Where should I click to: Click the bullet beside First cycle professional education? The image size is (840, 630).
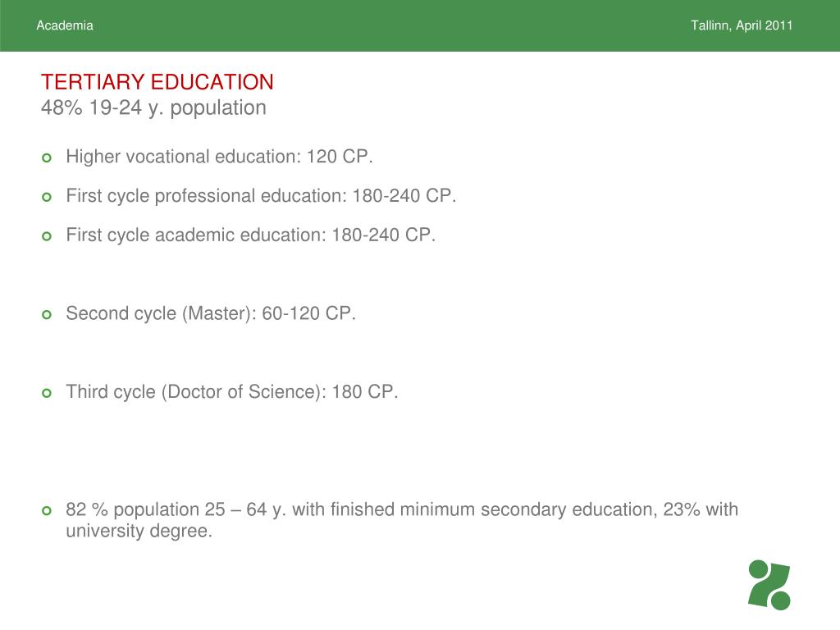(47, 197)
